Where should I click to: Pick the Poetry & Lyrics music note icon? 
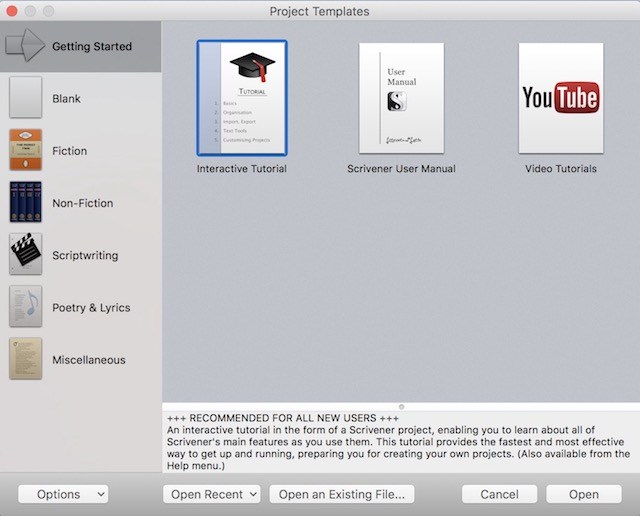pos(25,307)
